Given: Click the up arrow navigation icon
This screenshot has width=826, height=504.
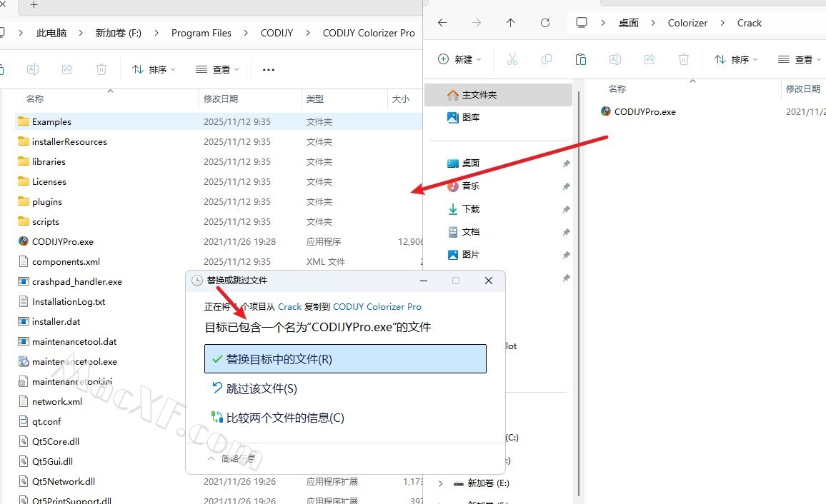Looking at the screenshot, I should coord(510,23).
